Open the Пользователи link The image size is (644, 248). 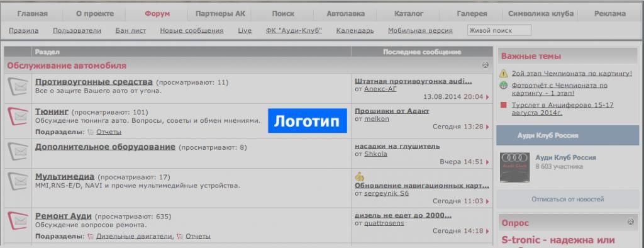tap(77, 30)
